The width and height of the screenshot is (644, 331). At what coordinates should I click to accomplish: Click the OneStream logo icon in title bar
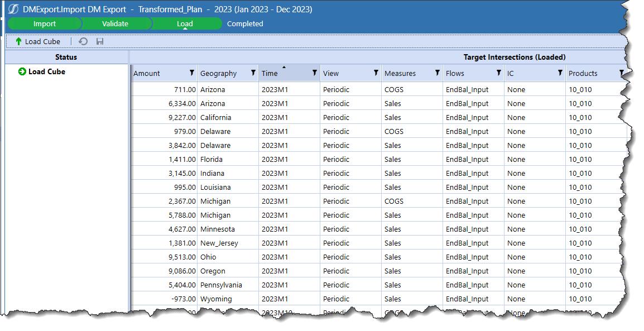(13, 9)
